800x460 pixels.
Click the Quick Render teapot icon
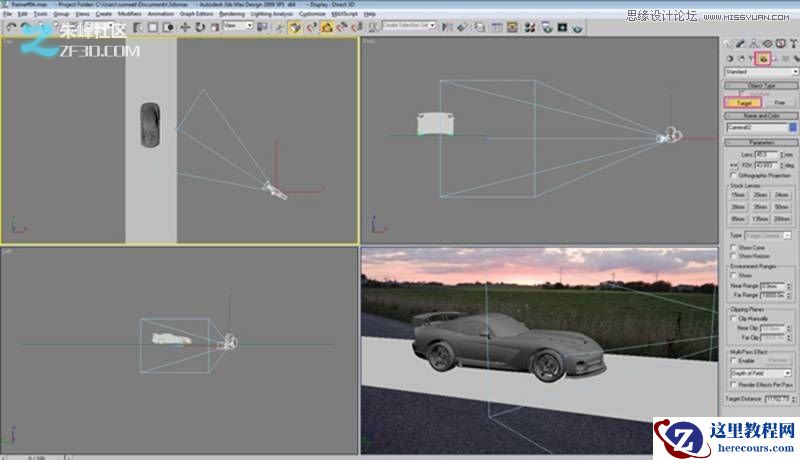577,28
